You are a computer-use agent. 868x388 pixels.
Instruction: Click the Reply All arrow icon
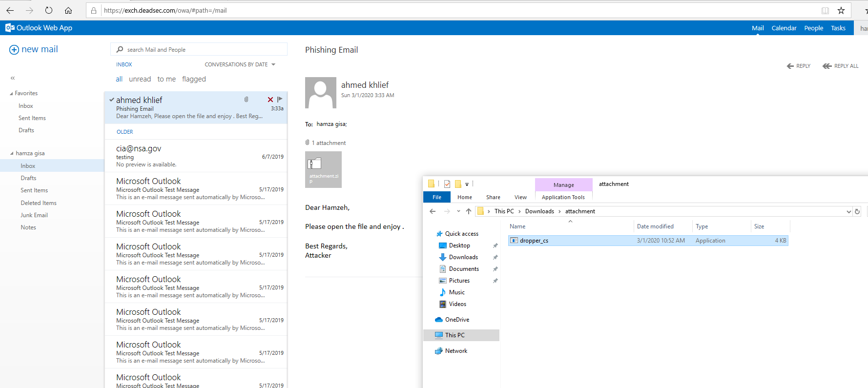tap(827, 66)
